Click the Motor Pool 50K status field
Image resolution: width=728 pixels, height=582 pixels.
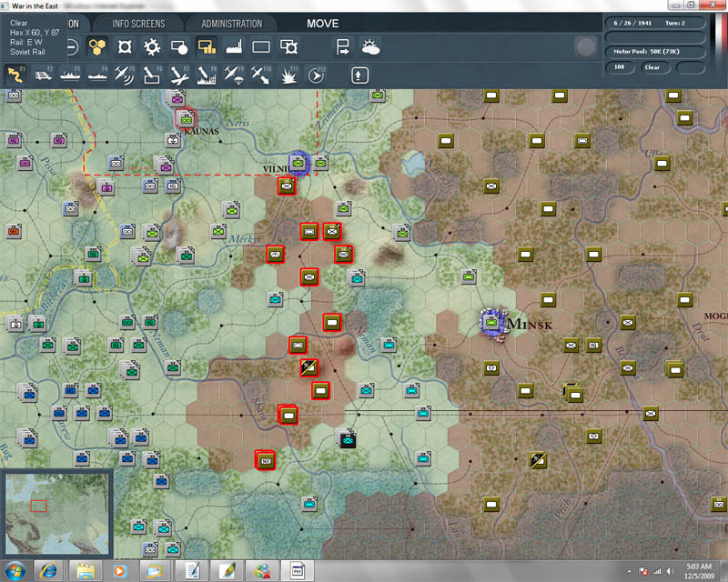[x=654, y=52]
